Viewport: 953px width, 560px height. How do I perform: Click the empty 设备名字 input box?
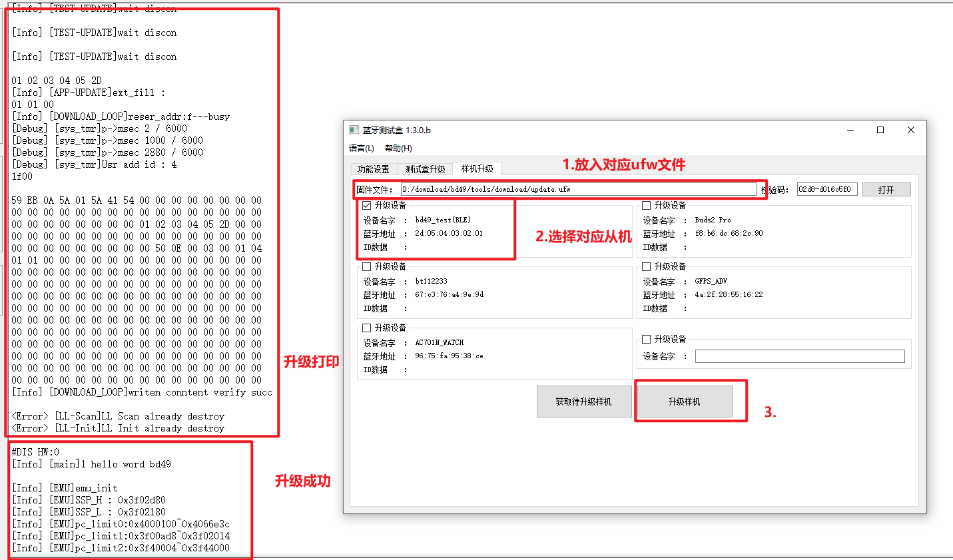pyautogui.click(x=800, y=356)
